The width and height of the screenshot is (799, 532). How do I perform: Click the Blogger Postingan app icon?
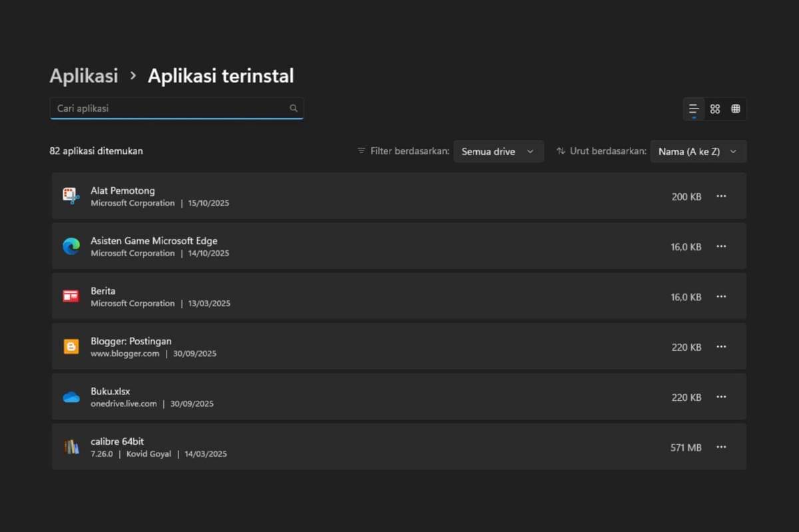(71, 346)
